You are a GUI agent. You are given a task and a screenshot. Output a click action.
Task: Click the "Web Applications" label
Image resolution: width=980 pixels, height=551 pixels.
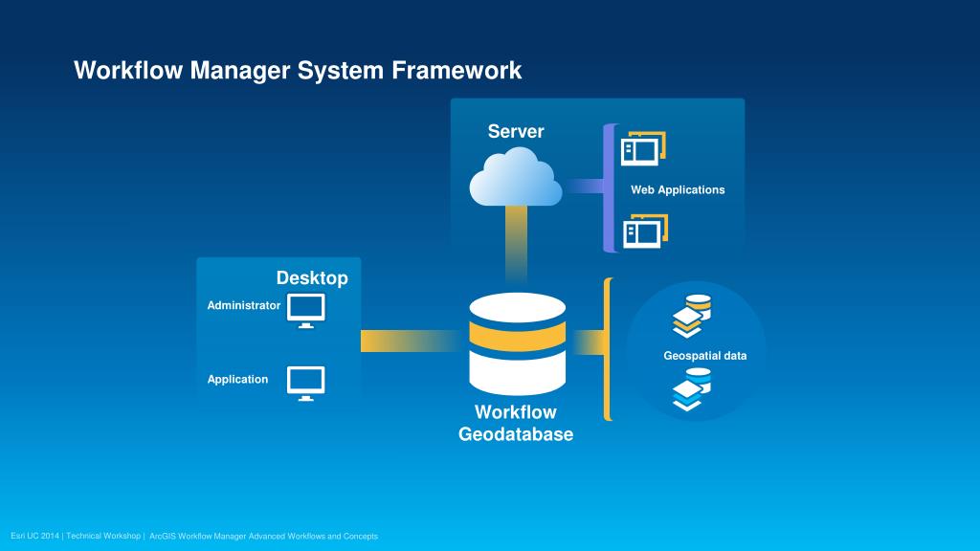coord(678,190)
